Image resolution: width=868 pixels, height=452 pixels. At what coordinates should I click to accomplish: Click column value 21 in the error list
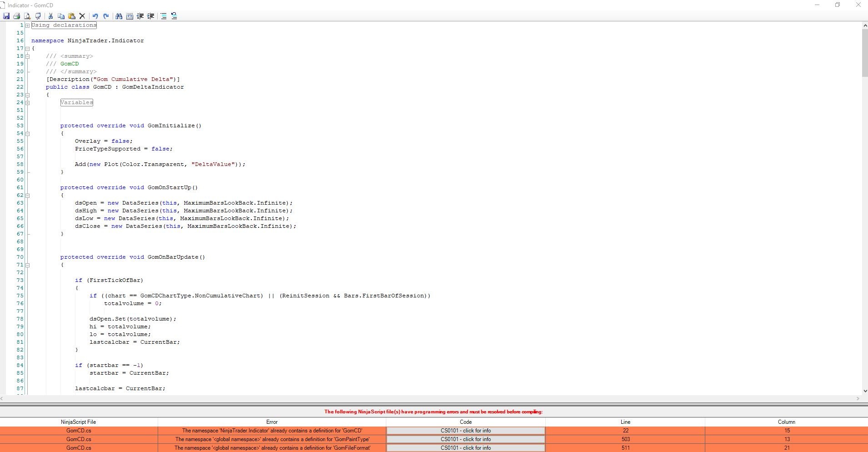pyautogui.click(x=787, y=448)
